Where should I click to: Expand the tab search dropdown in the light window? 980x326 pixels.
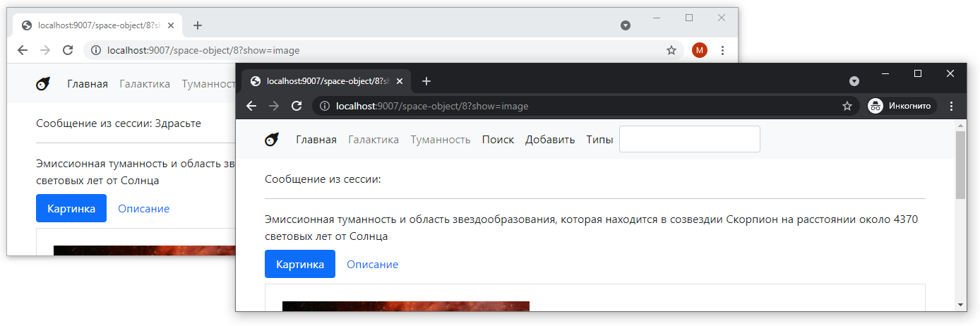626,25
